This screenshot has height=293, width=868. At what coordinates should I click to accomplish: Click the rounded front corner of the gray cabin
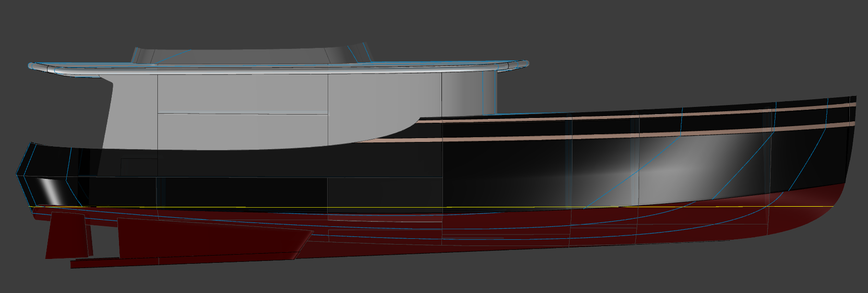469,94
